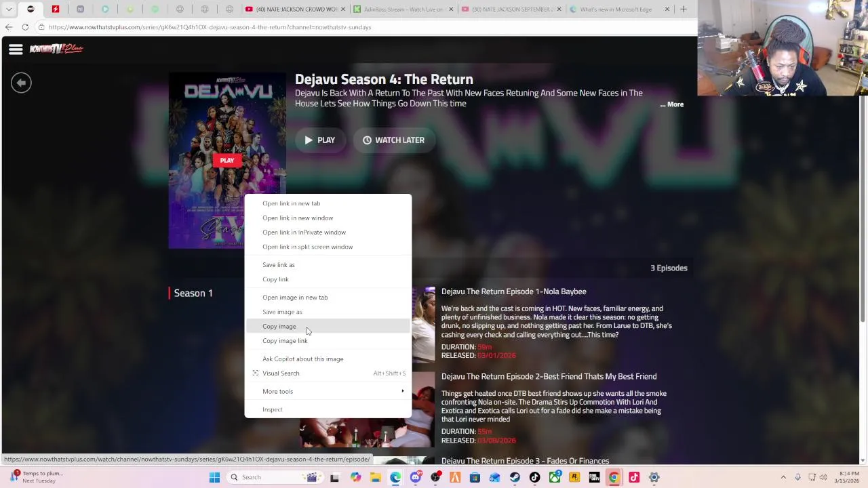Open Episode 2-Best Friend Thats My Best Friend
Viewport: 868px width, 488px height.
click(549, 376)
